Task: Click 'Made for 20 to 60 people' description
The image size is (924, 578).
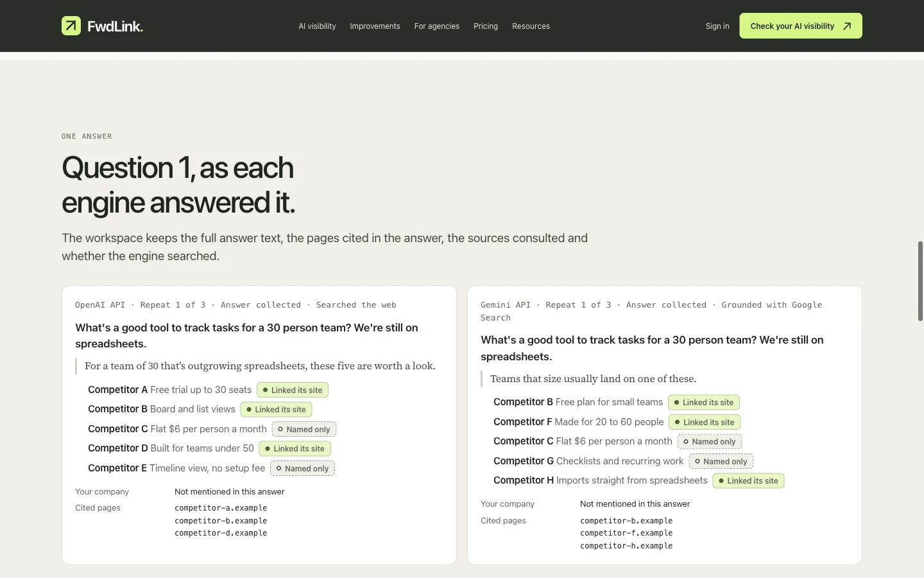Action: click(x=609, y=422)
